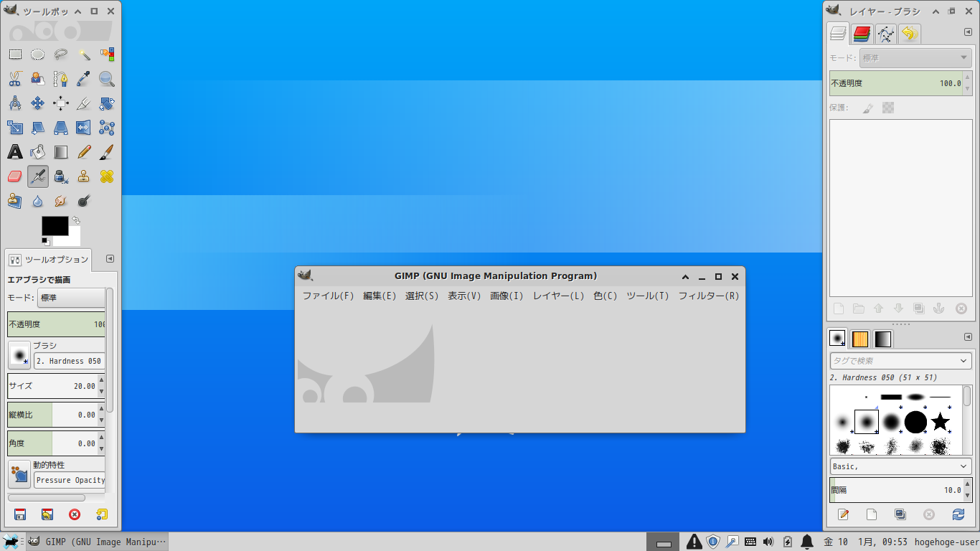The image size is (980, 551).
Task: Choose the Blend gradient tool
Action: (x=61, y=152)
